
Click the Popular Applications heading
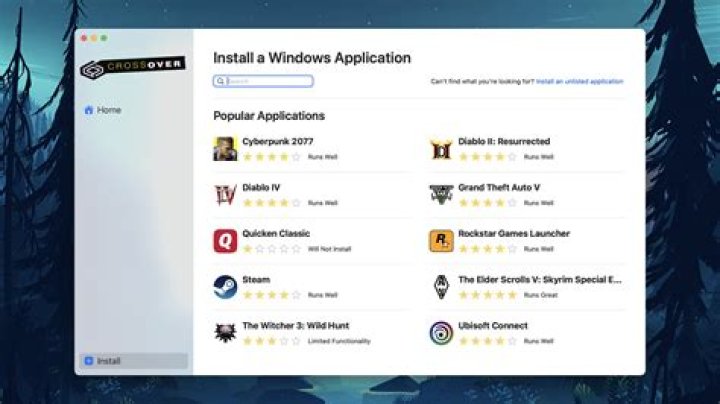(x=269, y=116)
